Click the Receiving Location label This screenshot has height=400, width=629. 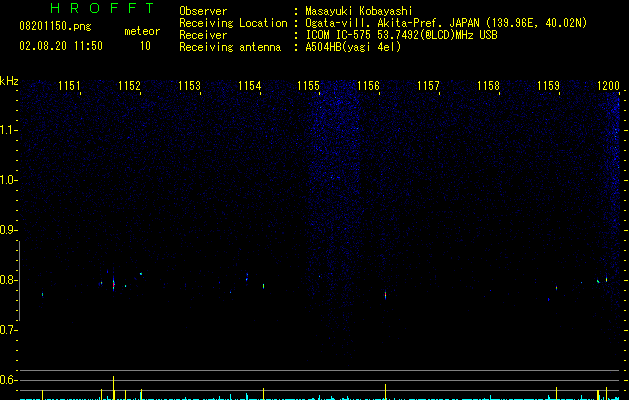(233, 23)
